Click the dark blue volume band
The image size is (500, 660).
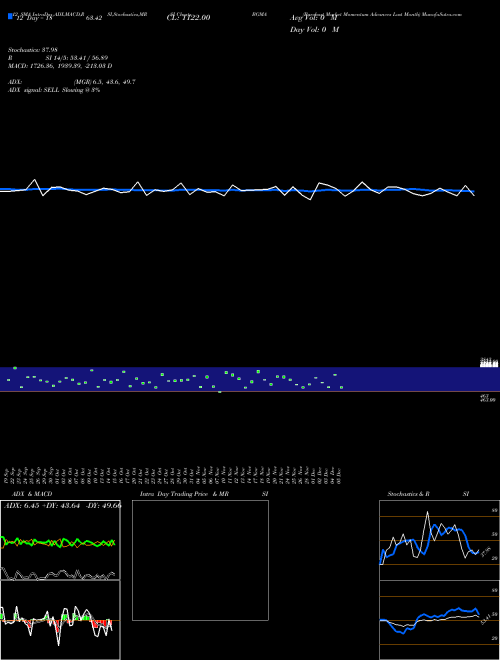[250, 379]
